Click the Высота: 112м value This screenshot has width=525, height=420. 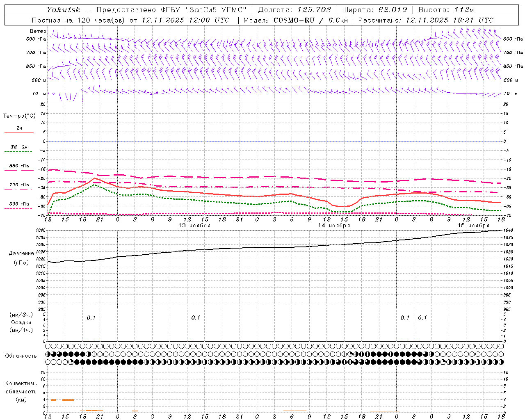point(446,10)
